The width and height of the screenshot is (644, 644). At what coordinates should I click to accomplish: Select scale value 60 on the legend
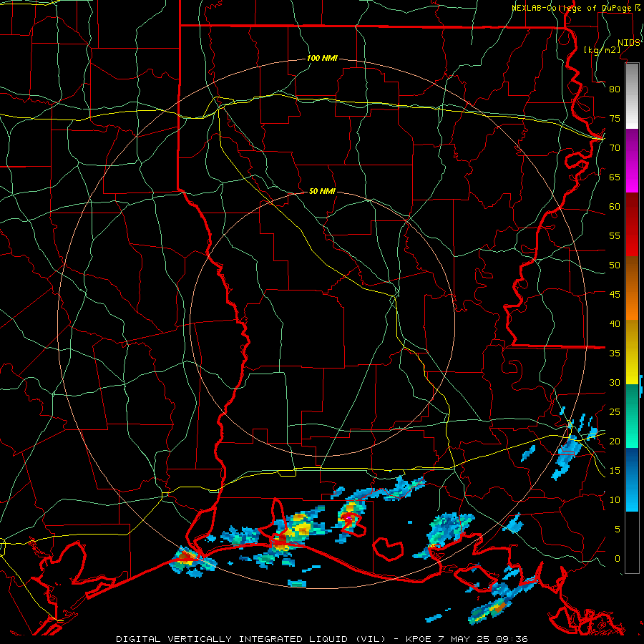pyautogui.click(x=615, y=207)
